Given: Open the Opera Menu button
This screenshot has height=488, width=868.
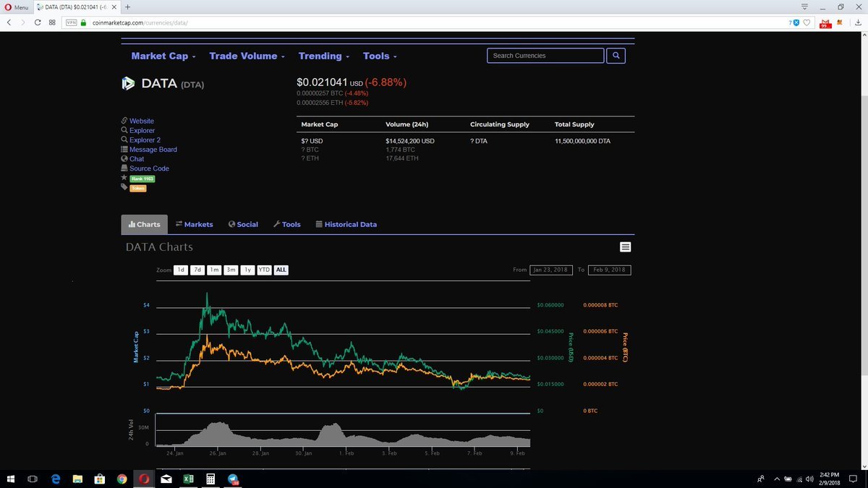Looking at the screenshot, I should (17, 7).
